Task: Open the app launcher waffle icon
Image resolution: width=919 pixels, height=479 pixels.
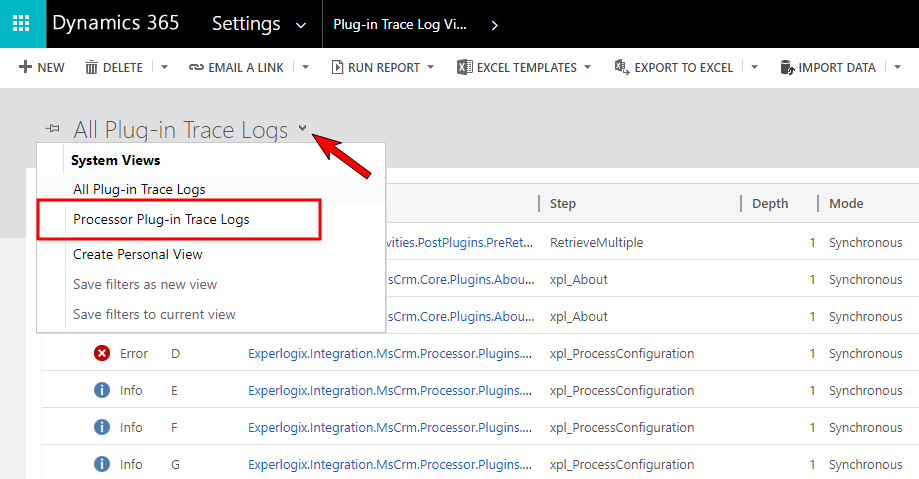Action: 21,23
